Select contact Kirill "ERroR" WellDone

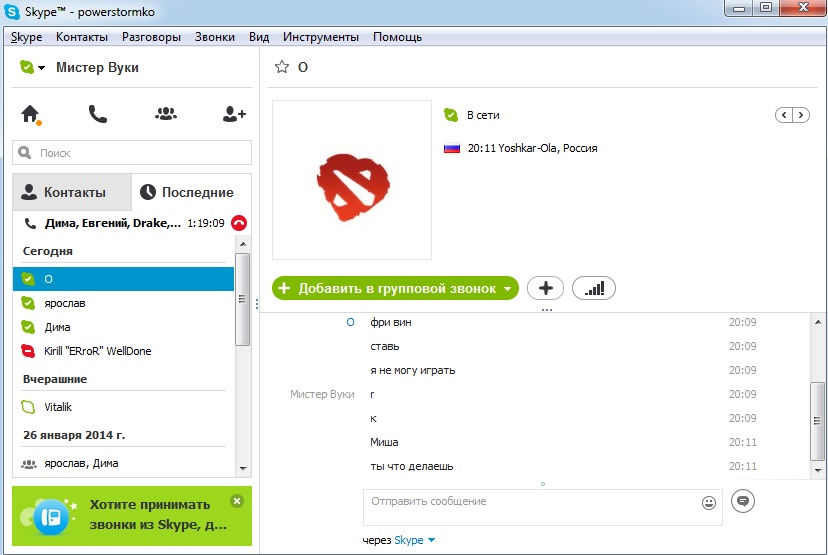pos(124,351)
